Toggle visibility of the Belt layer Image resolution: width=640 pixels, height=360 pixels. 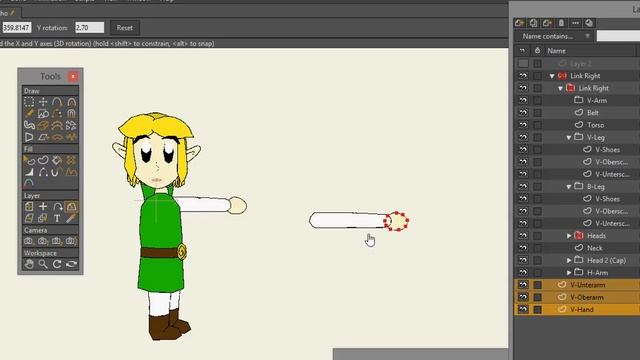click(523, 113)
